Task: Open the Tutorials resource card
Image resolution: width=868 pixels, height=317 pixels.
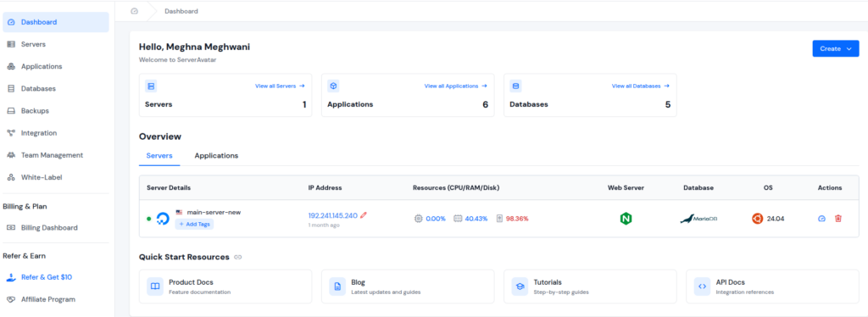Action: pos(590,286)
